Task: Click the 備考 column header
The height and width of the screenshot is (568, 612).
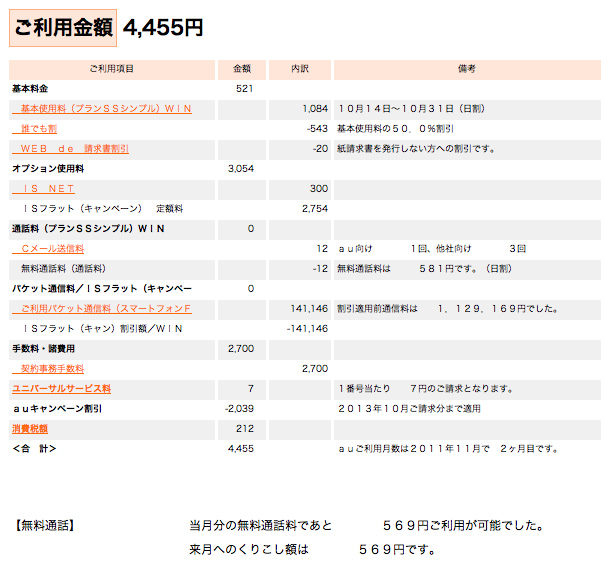Action: click(x=466, y=69)
